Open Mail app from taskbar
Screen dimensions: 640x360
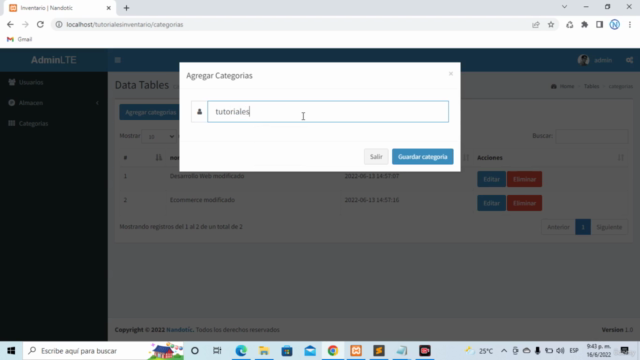point(310,351)
